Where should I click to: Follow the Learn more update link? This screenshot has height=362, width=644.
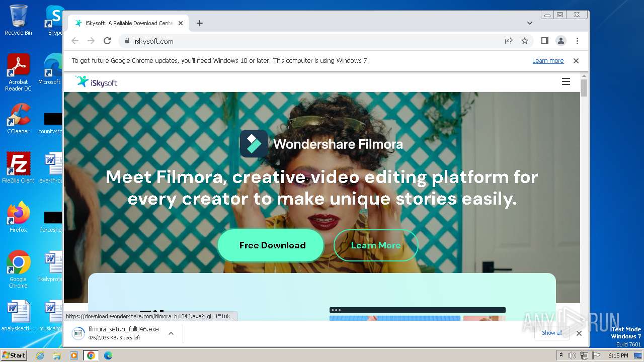tap(548, 61)
